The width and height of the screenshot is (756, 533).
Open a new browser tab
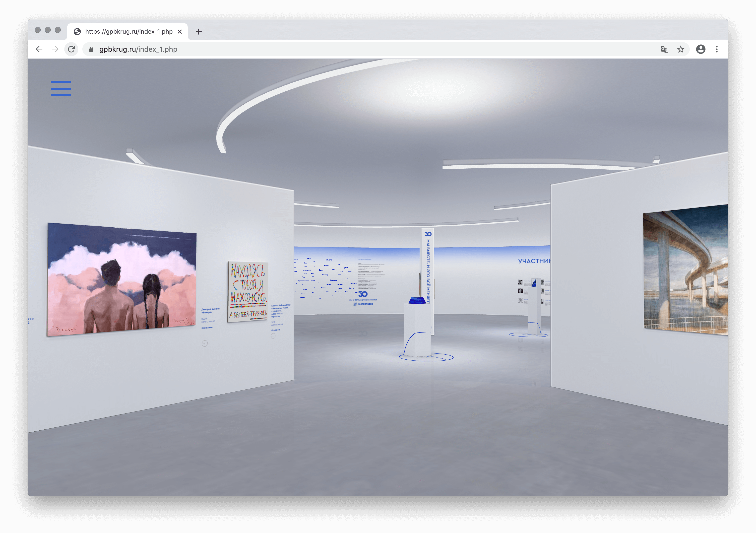(x=199, y=32)
